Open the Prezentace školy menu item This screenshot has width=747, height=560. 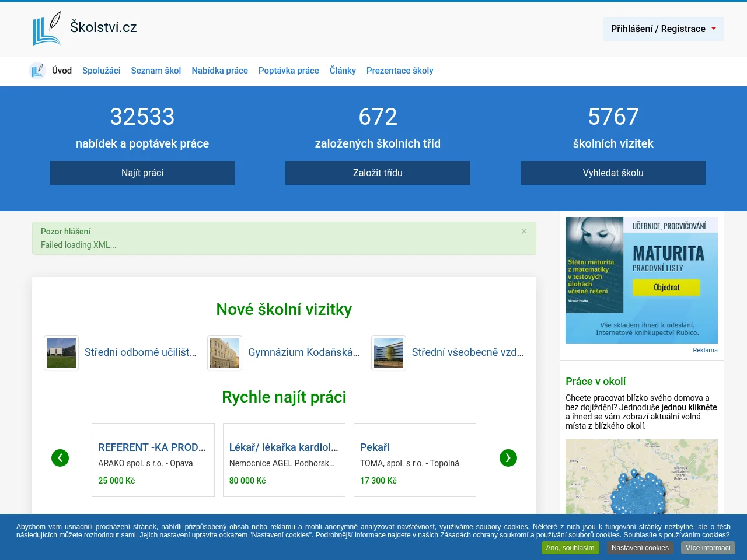click(x=400, y=71)
